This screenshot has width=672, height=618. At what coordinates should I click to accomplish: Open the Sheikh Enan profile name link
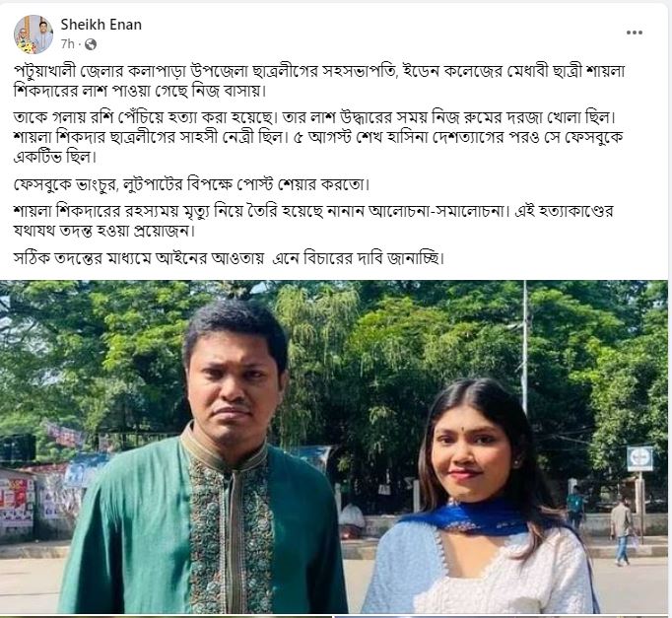pos(101,25)
